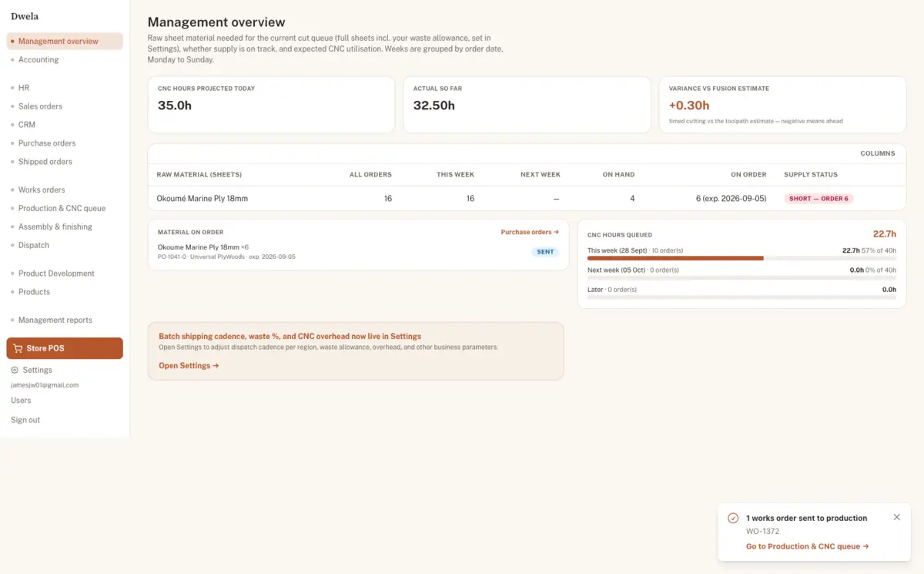The height and width of the screenshot is (574, 924).
Task: Click the 32.50h actual hours value
Action: coord(434,106)
